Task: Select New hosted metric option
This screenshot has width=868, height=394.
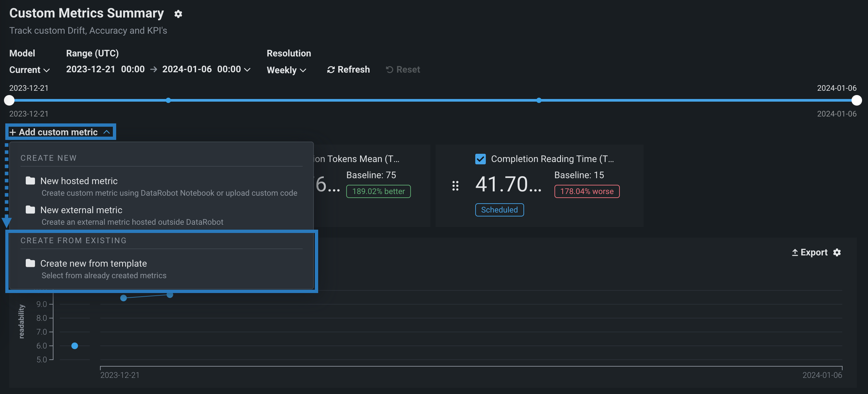Action: (79, 181)
